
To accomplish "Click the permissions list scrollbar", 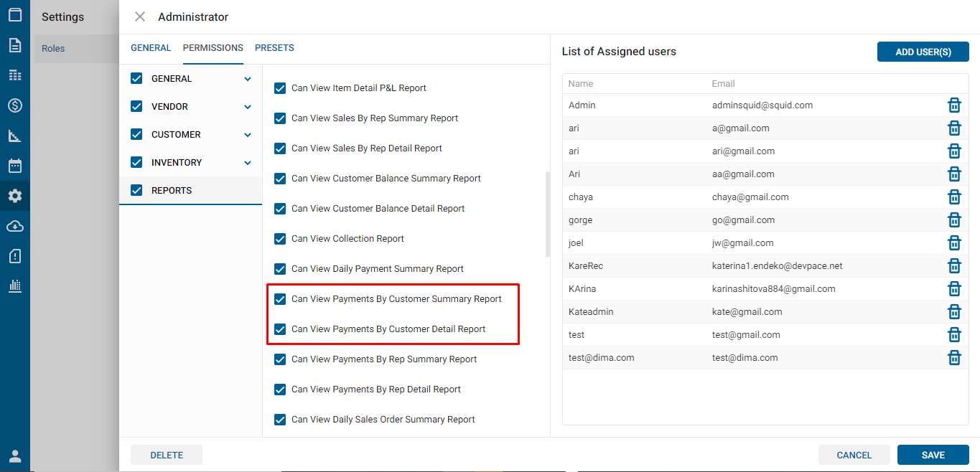I will point(548,214).
